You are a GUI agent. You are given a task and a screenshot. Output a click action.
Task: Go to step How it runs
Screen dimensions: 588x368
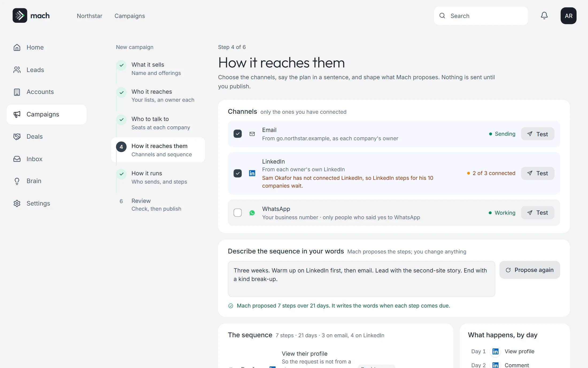click(x=158, y=177)
